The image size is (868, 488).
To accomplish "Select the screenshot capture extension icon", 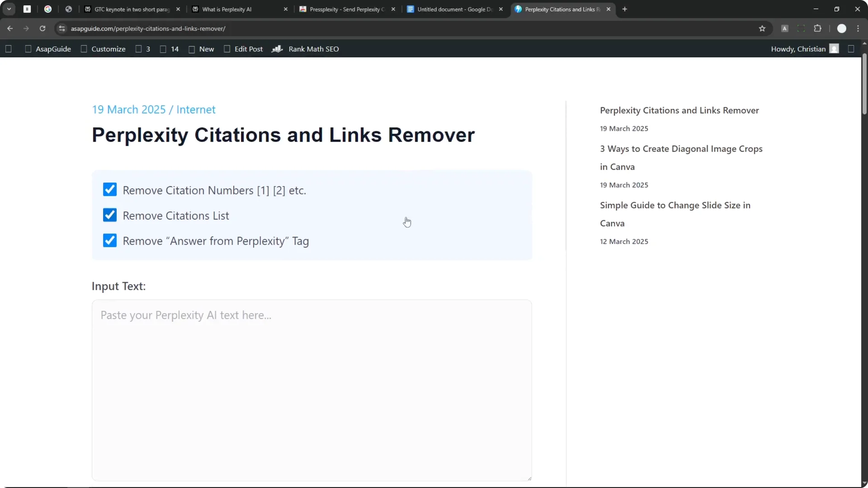I will click(x=801, y=28).
